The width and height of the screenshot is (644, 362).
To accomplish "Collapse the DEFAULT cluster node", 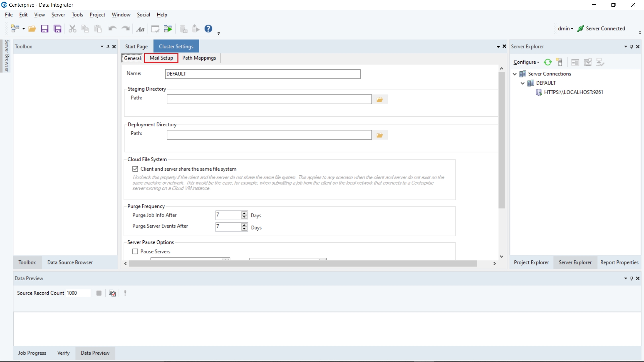I will (x=523, y=83).
